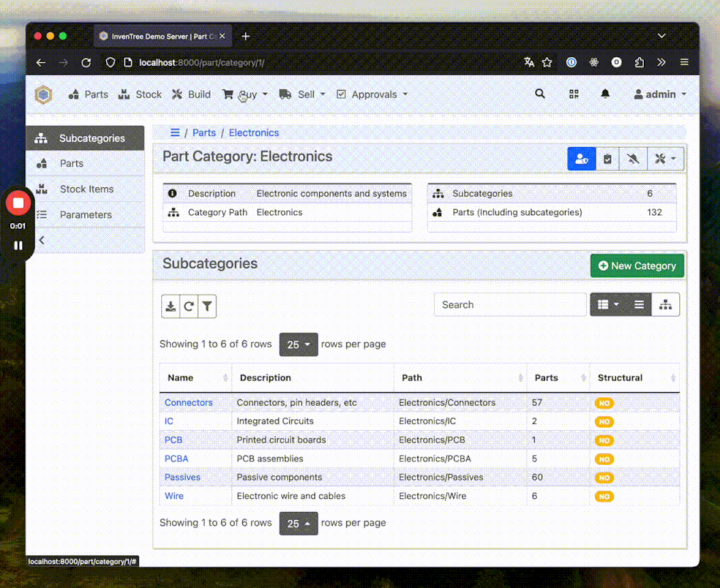The height and width of the screenshot is (588, 720).
Task: Click the download table data icon
Action: click(x=171, y=306)
